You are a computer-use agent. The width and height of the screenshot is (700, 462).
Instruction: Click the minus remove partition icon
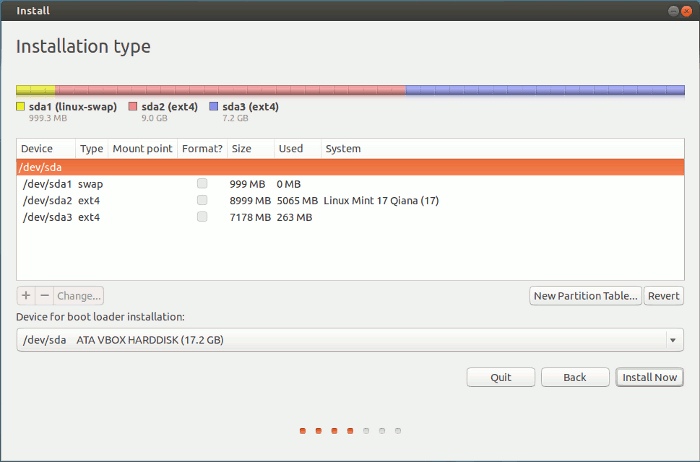(44, 296)
